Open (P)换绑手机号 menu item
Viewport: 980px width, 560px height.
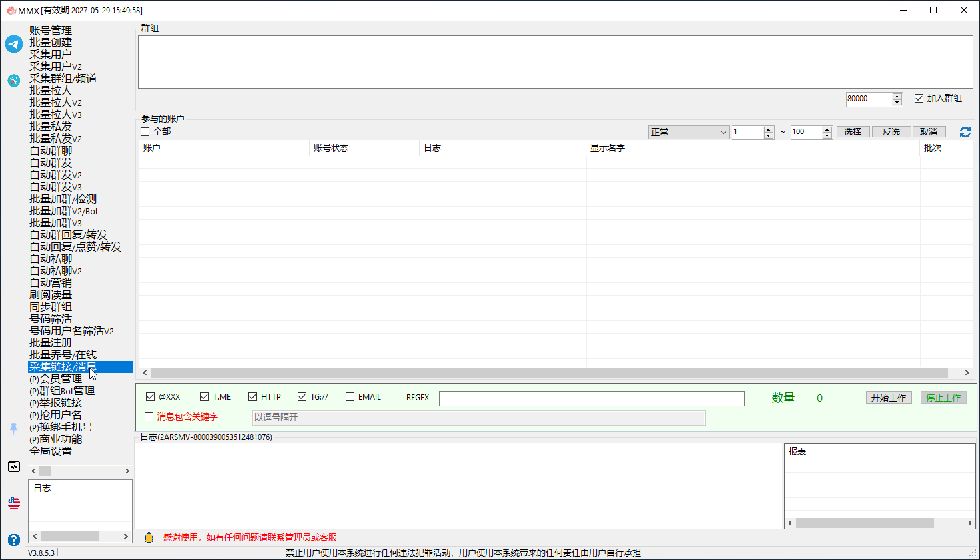point(61,427)
